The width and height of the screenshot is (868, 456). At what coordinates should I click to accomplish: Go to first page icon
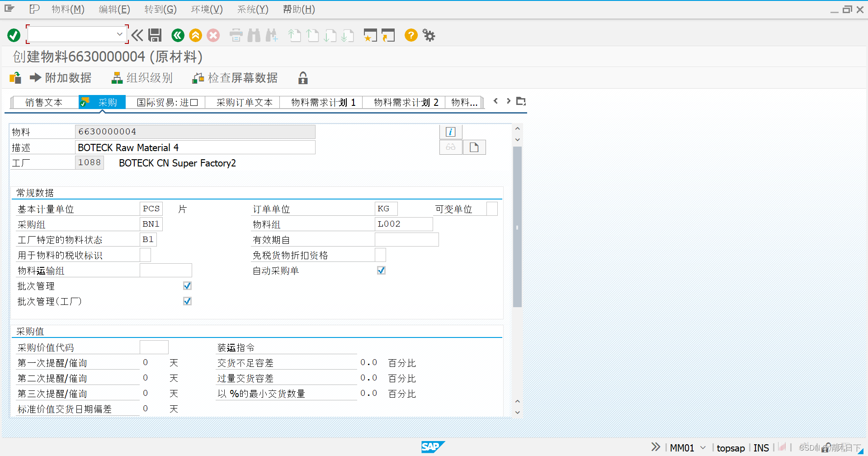pos(295,35)
